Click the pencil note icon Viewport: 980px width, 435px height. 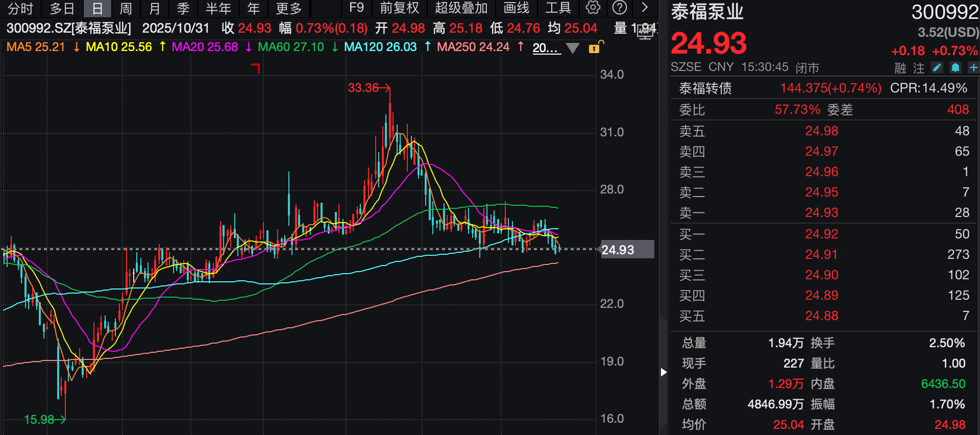tap(937, 67)
